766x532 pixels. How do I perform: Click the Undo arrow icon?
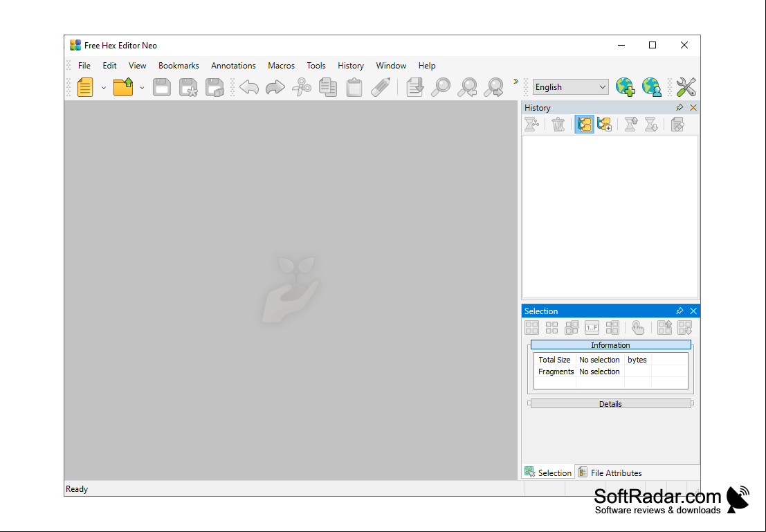(x=249, y=87)
